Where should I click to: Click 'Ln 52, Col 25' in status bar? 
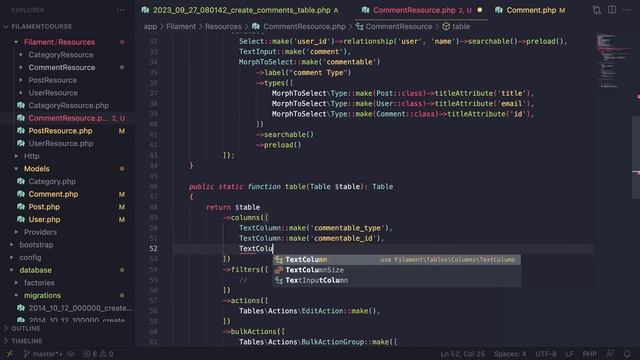(x=463, y=354)
